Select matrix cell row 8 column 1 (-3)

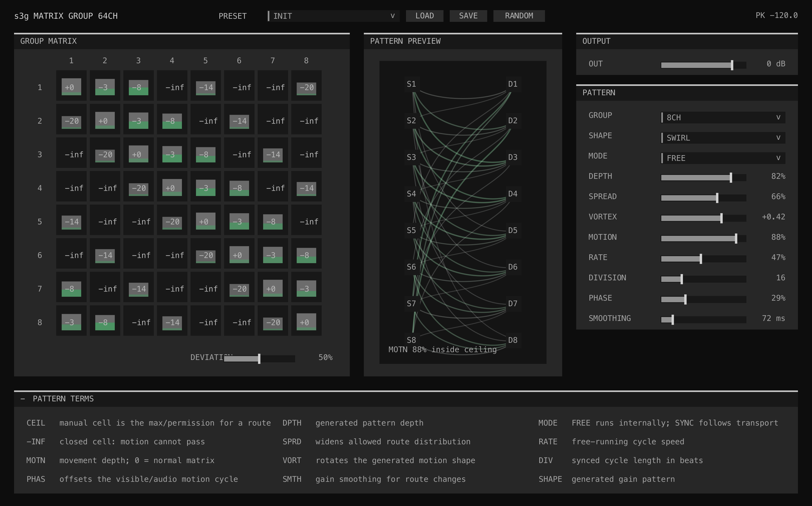point(71,321)
